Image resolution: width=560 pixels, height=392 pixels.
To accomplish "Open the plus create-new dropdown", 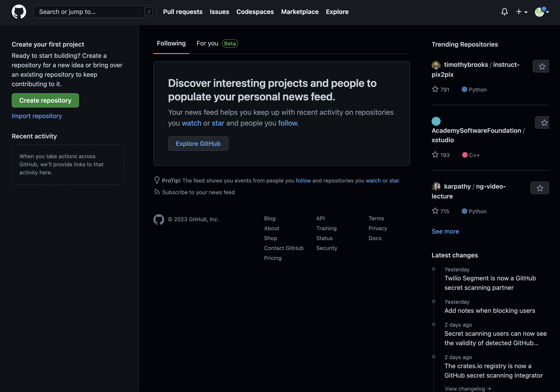I will [x=521, y=12].
